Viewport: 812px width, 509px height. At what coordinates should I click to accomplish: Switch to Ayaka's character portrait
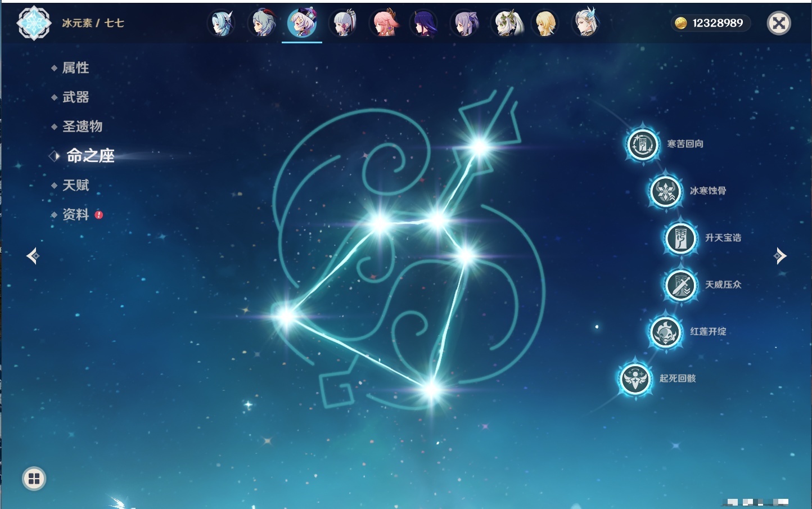pos(344,24)
